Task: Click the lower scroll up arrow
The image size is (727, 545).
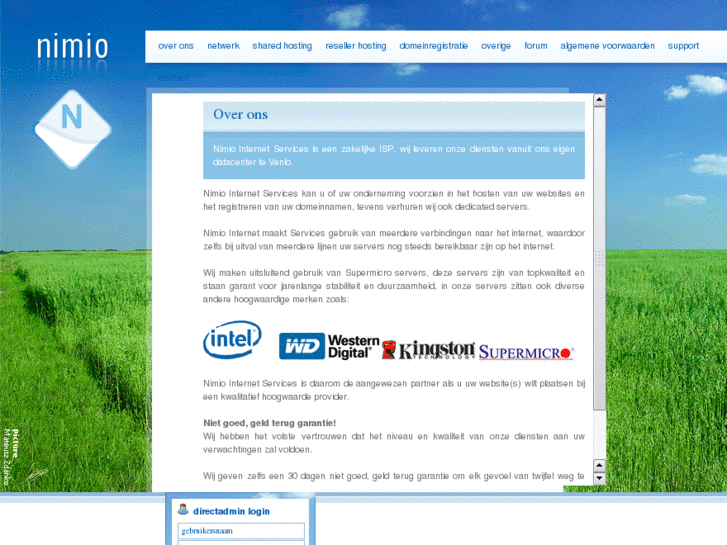Action: [599, 465]
